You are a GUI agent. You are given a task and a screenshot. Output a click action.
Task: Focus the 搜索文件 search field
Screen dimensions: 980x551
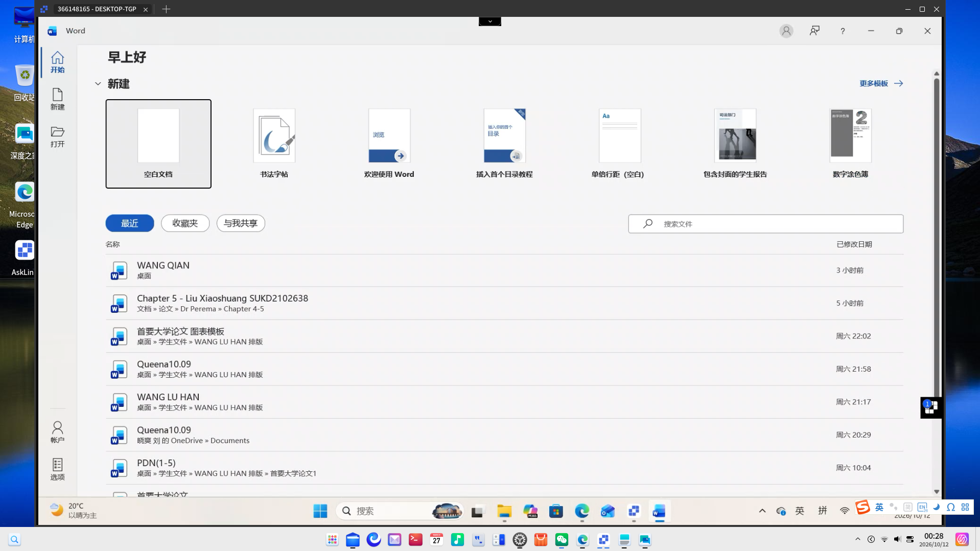pos(765,224)
